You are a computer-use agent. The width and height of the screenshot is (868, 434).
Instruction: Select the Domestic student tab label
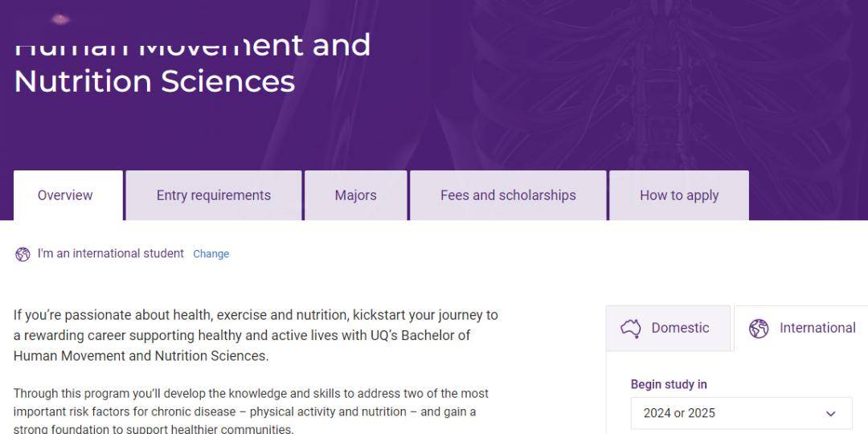tap(680, 328)
